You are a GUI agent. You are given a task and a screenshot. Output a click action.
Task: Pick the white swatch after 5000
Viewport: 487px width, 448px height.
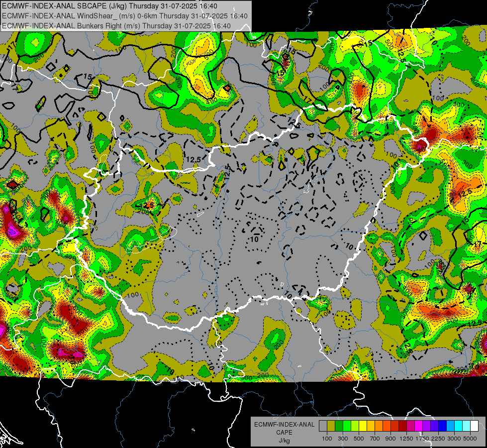pos(474,426)
